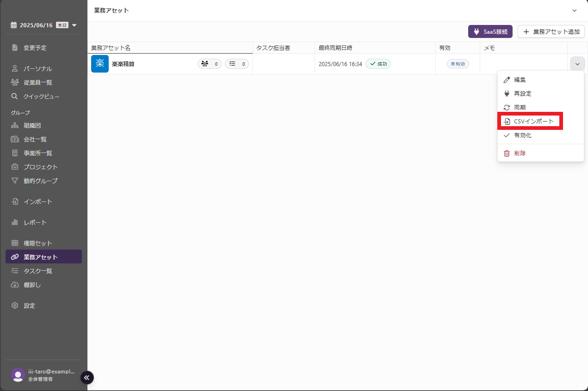
Task: Open the 2025/06/16 date dropdown
Action: [43, 25]
